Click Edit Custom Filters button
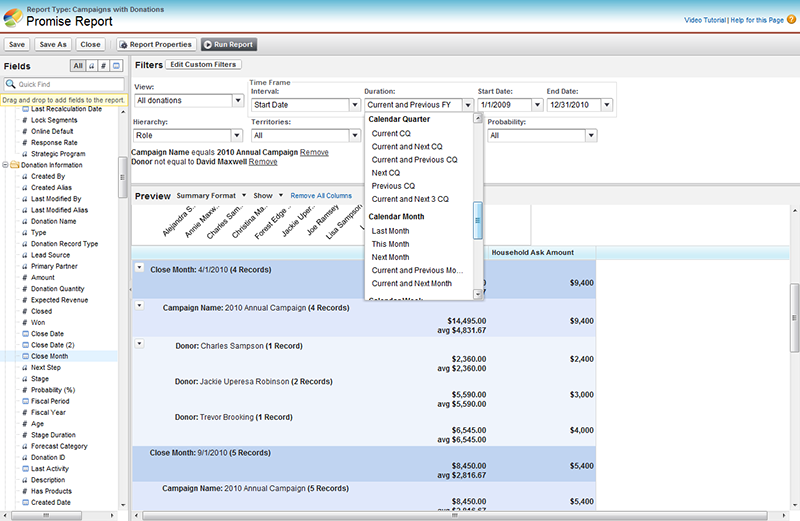Screen dimensions: 800x521 [x=203, y=64]
